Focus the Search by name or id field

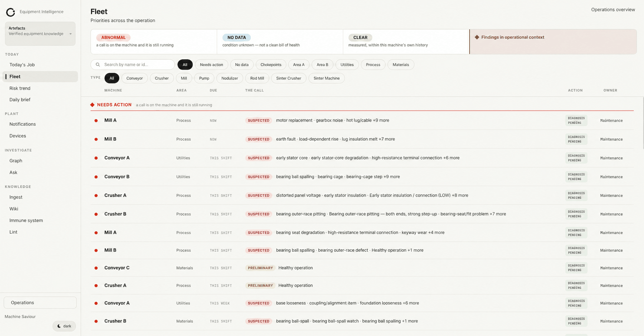click(133, 65)
